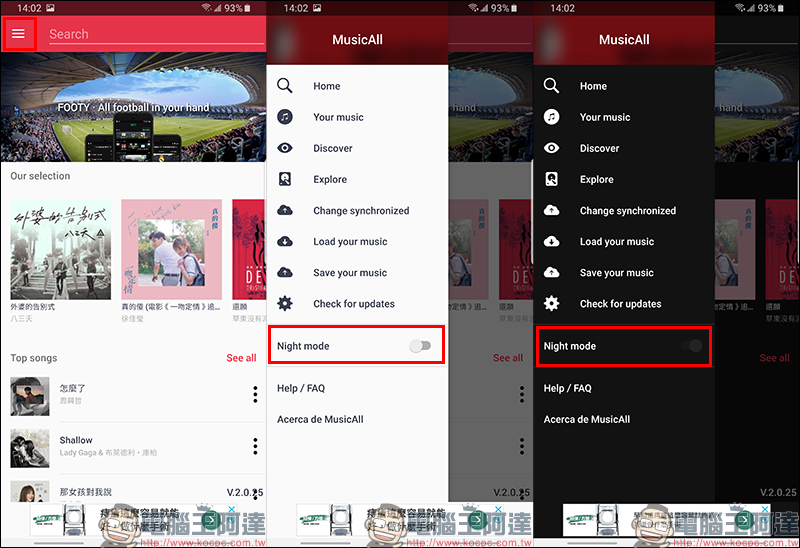This screenshot has width=800, height=548.
Task: Click Change synchronized cloud icon, dark menu
Action: coord(552,210)
